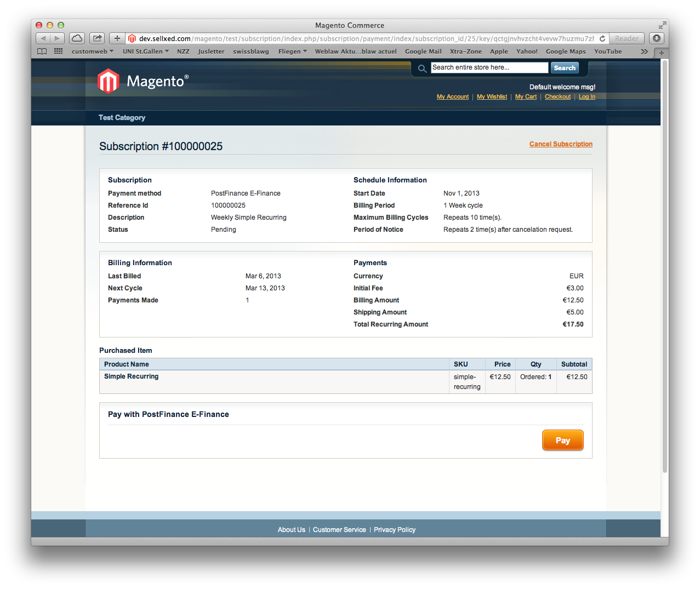Click the magnifier icon beside the store search
700x589 pixels.
pyautogui.click(x=422, y=68)
